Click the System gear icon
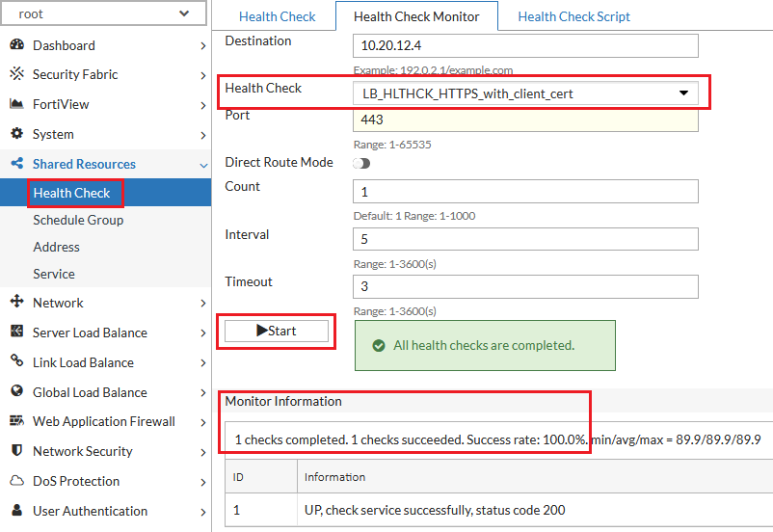Image resolution: width=773 pixels, height=532 pixels. pyautogui.click(x=16, y=134)
